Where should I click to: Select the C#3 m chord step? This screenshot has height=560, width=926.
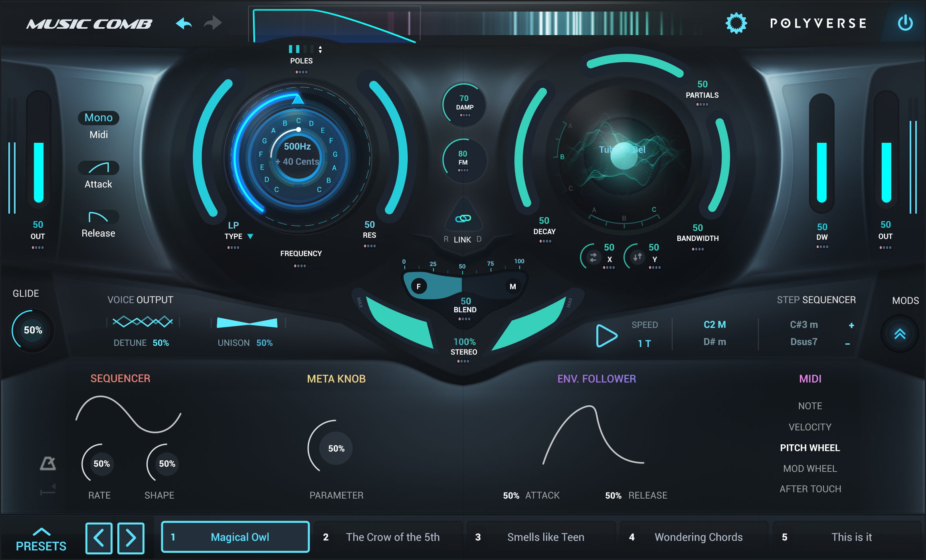click(804, 325)
